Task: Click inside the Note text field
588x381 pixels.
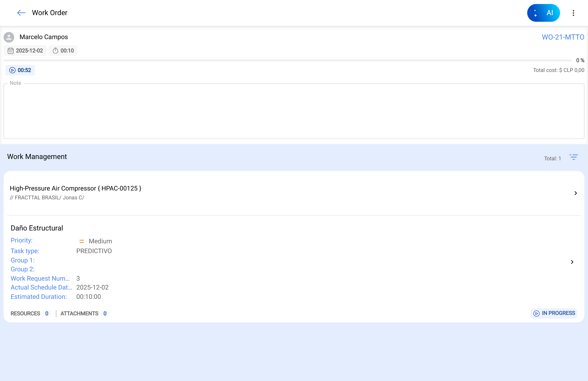Action: [294, 111]
